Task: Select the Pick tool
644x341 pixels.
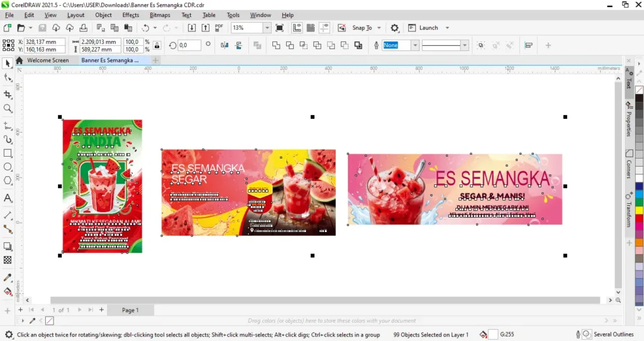Action: (8, 64)
